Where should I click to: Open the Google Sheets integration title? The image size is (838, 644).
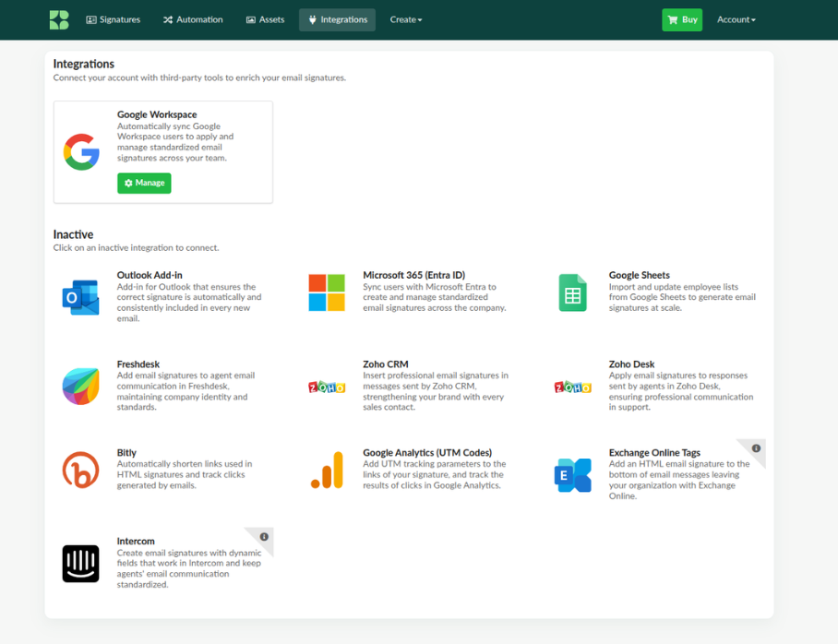tap(639, 275)
